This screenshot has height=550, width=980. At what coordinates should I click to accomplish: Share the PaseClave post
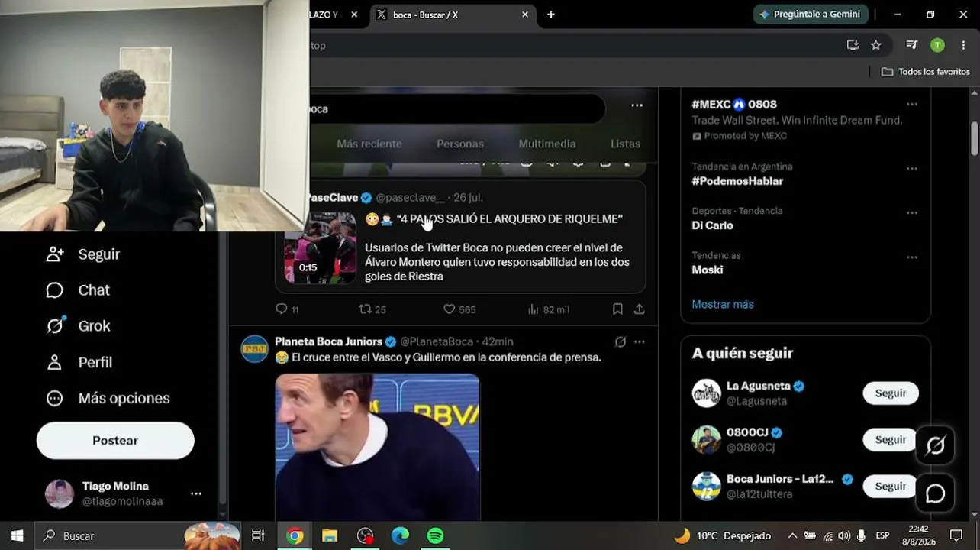pyautogui.click(x=639, y=309)
